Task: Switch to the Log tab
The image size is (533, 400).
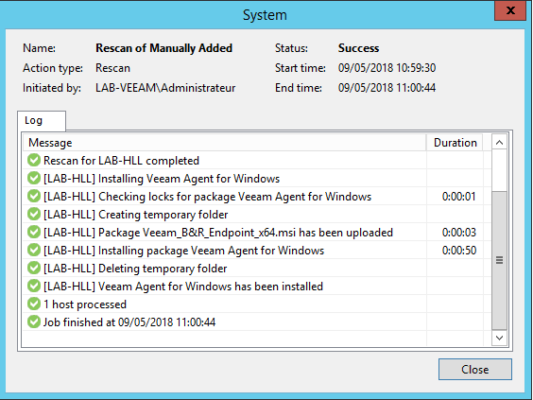Action: [x=41, y=120]
